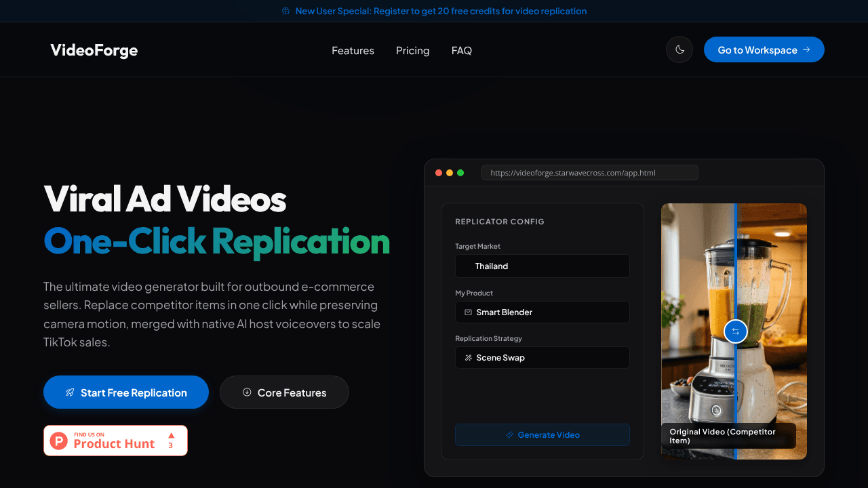Open Replication Strategy Scene Swap dropdown
868x488 pixels.
[542, 357]
